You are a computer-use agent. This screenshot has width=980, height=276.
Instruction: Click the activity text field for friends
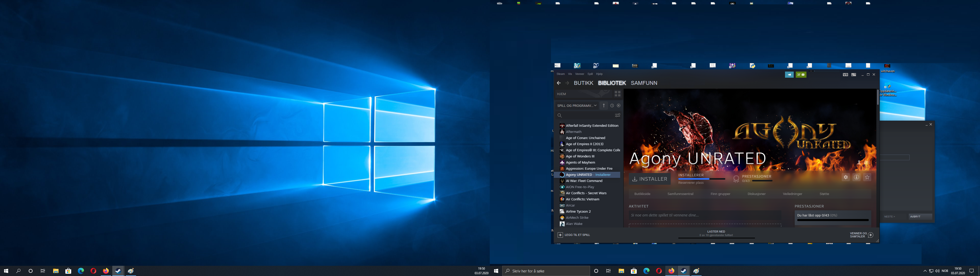(705, 215)
